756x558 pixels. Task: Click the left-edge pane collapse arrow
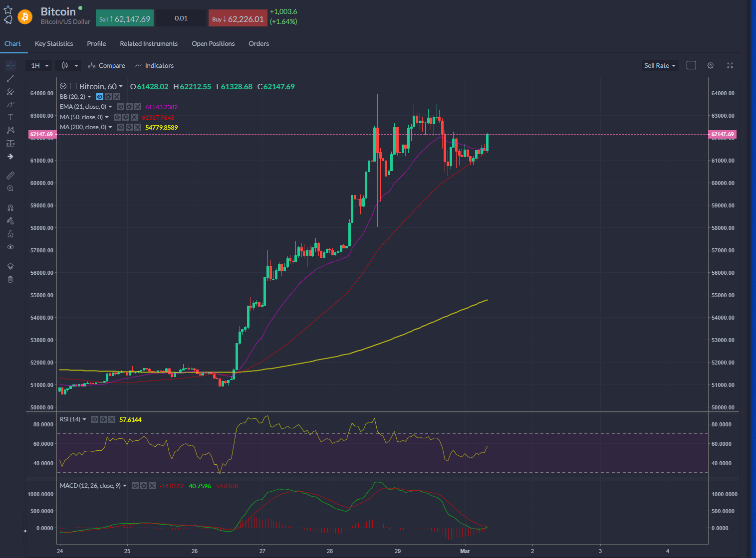pos(25,531)
